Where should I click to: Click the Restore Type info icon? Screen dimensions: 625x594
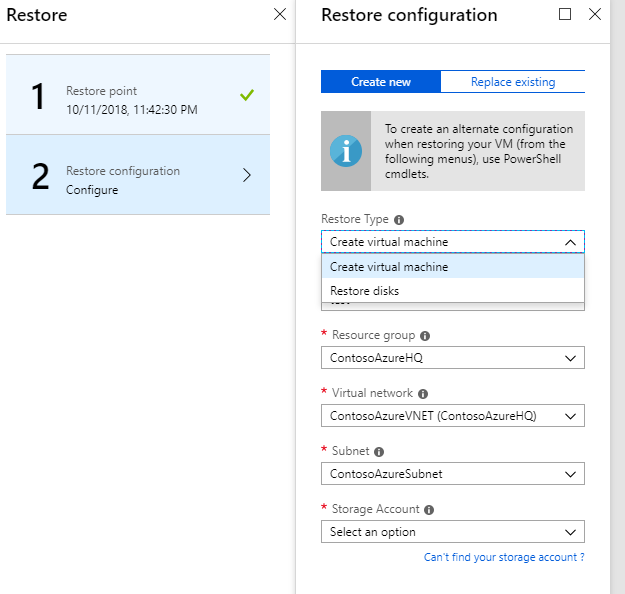pos(399,220)
